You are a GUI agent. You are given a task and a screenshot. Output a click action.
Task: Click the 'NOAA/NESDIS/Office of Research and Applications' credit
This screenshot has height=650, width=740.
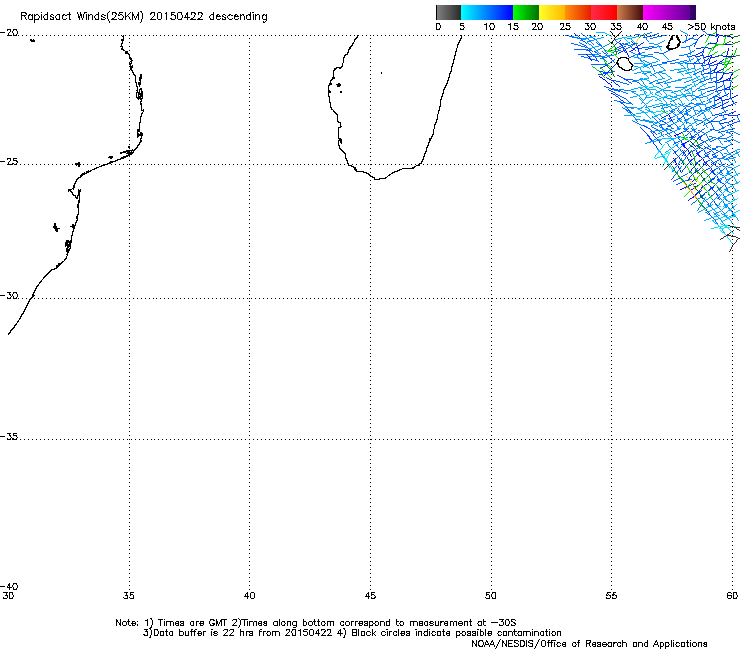589,644
